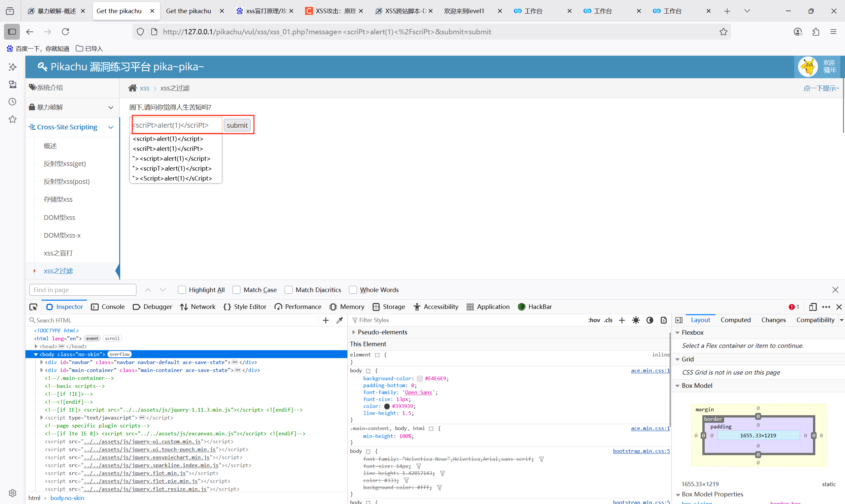Open the Firefox application menu
Screen dimensions: 845x504
pyautogui.click(x=833, y=32)
